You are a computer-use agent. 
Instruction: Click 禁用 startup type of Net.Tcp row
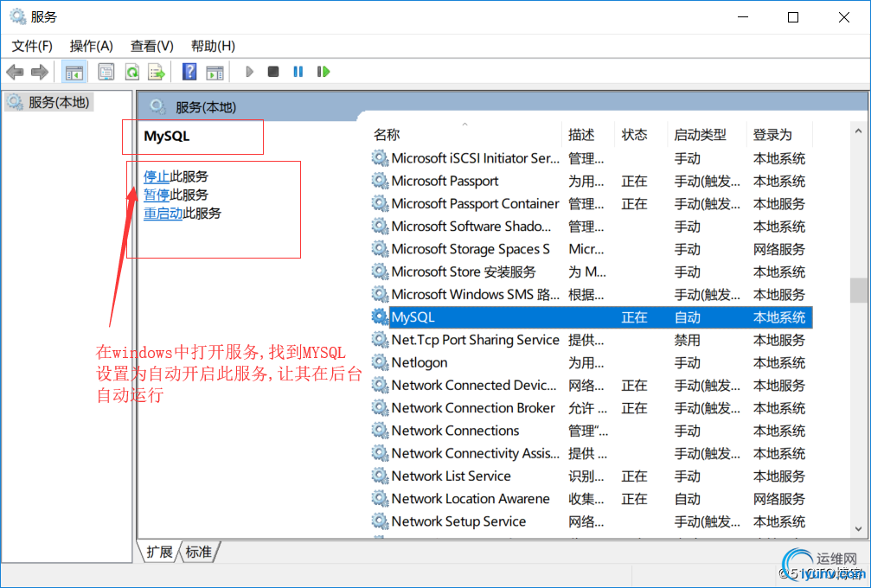coord(687,341)
